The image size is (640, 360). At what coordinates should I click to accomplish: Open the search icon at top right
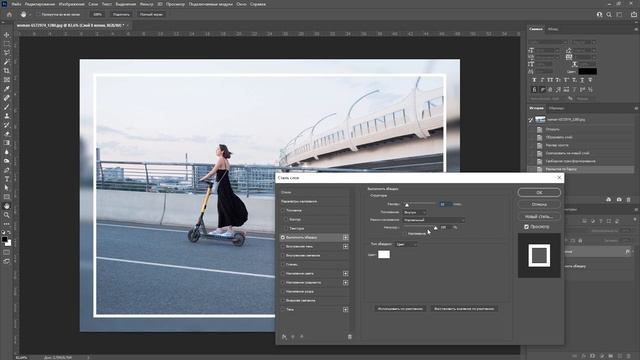pos(609,14)
